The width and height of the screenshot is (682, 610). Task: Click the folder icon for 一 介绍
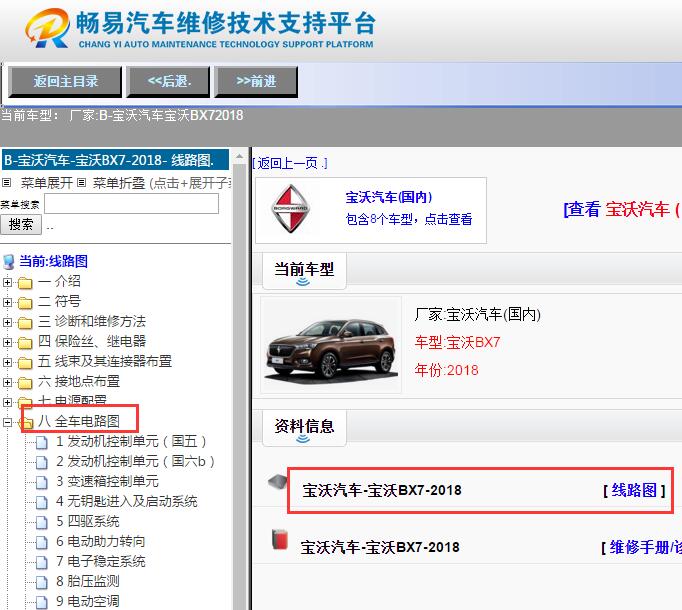[25, 283]
